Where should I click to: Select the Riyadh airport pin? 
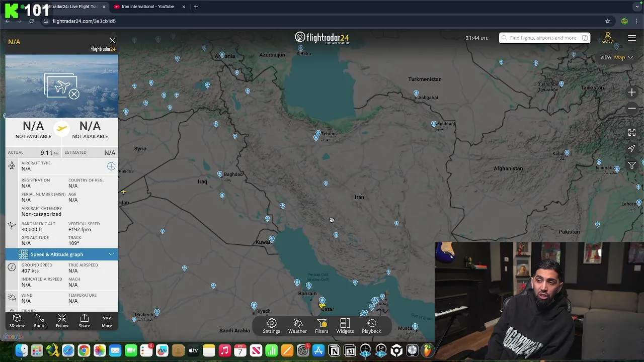(x=254, y=306)
